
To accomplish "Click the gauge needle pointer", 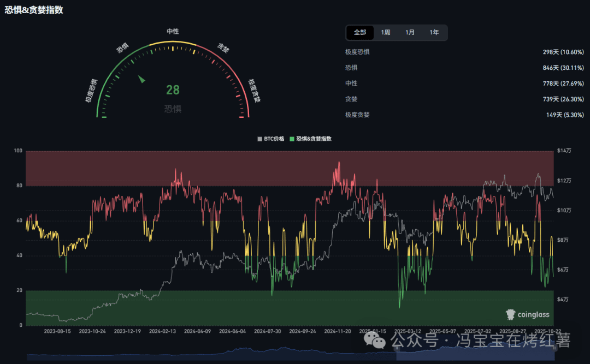I will [x=141, y=79].
